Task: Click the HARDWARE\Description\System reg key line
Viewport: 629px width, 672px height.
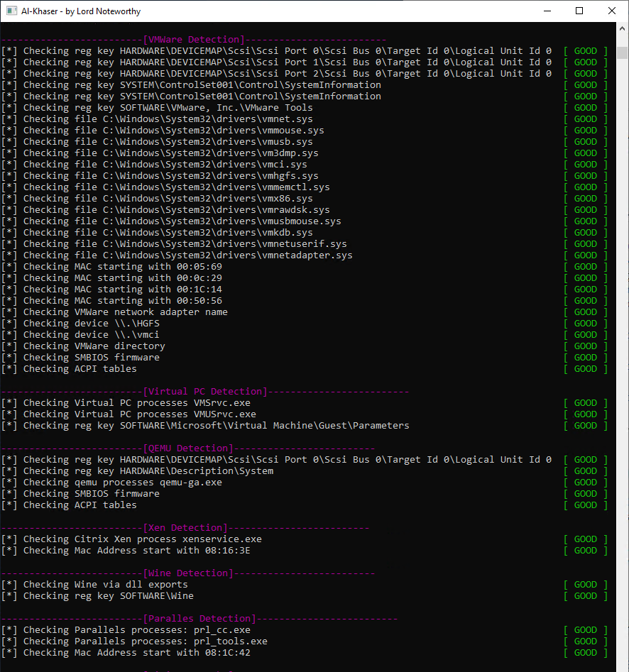Action: [137, 471]
